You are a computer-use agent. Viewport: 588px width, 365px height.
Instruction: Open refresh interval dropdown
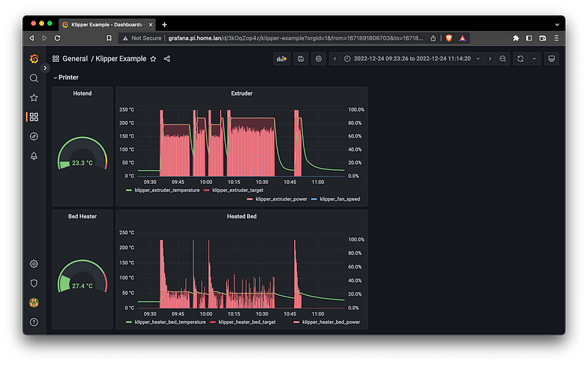pyautogui.click(x=534, y=59)
